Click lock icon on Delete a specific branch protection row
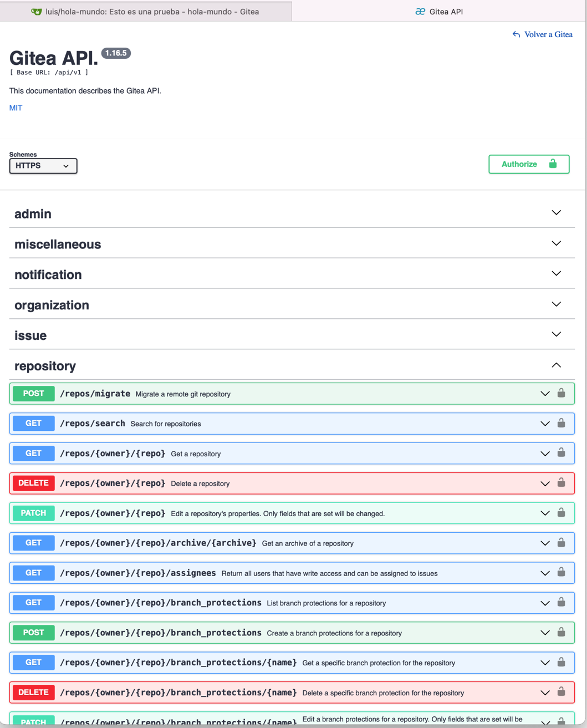Viewport: 587px width, 728px height. point(561,693)
